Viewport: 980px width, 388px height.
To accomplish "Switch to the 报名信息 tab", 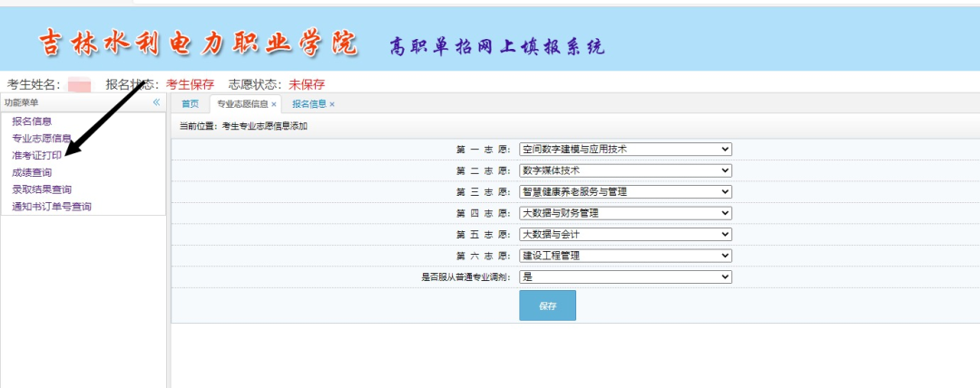I will pos(309,104).
